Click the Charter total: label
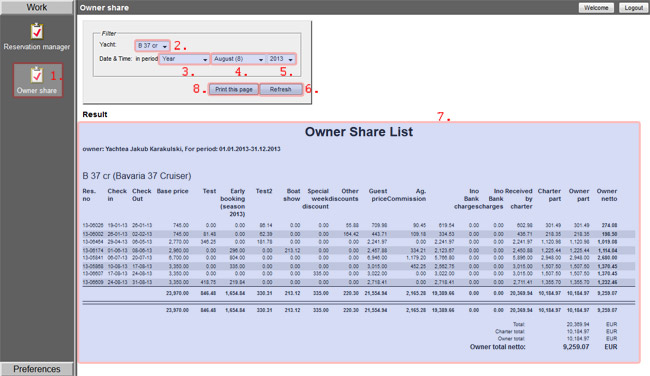The image size is (650, 376). pyautogui.click(x=510, y=332)
